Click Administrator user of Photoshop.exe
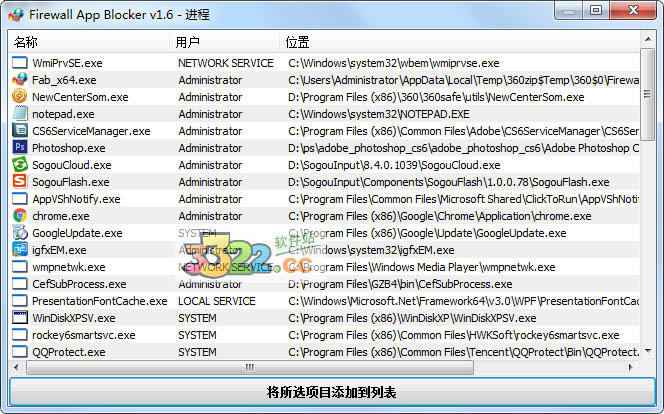Image resolution: width=664 pixels, height=414 pixels. tap(210, 148)
